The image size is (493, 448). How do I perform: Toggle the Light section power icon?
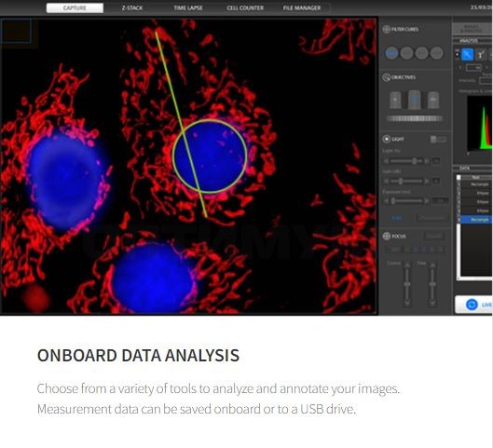click(x=387, y=139)
